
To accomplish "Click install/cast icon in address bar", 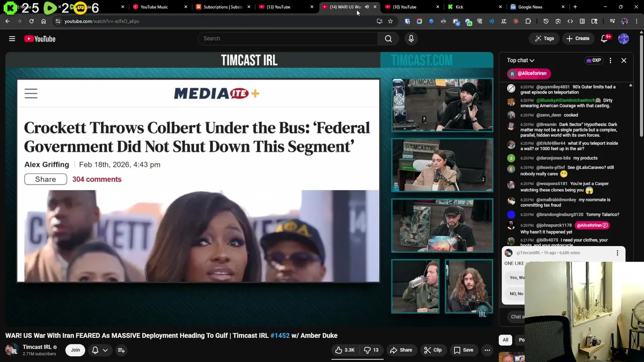I will pos(379,21).
